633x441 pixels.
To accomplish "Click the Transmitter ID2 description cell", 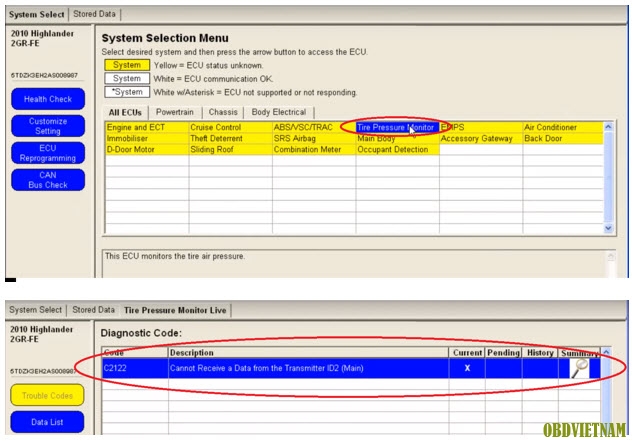I will point(308,368).
